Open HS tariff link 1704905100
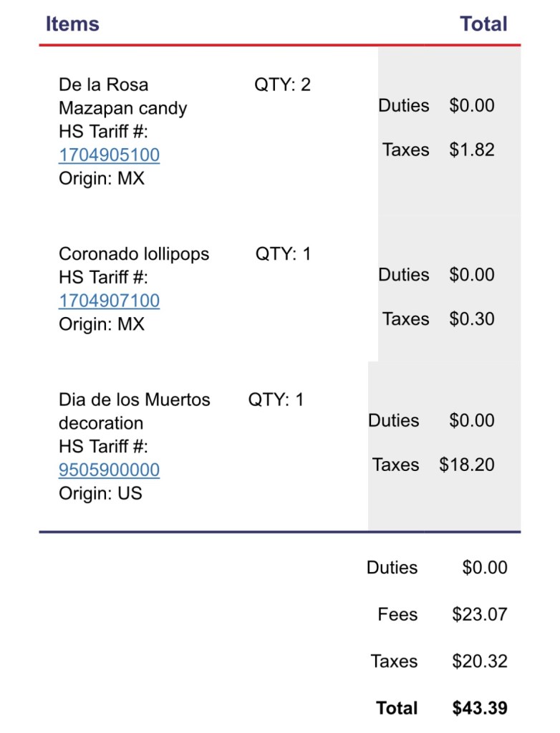This screenshot has height=733, width=560. (109, 155)
